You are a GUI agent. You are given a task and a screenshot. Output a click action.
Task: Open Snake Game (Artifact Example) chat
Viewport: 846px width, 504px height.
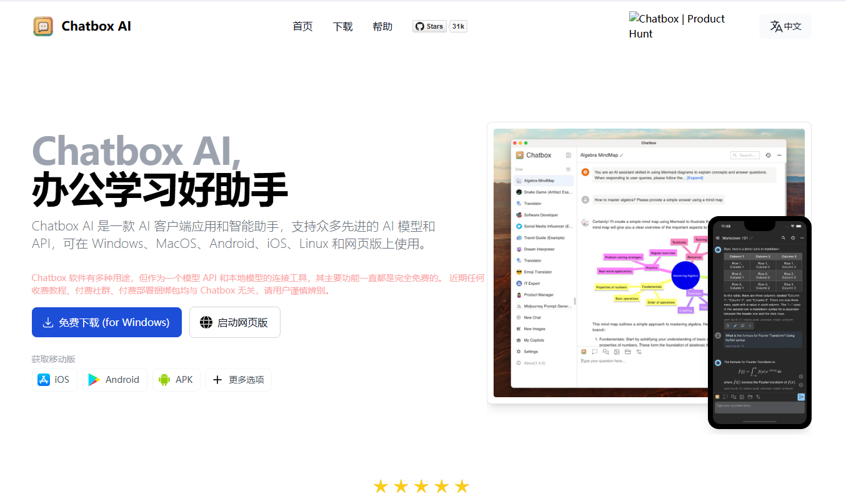tap(544, 192)
